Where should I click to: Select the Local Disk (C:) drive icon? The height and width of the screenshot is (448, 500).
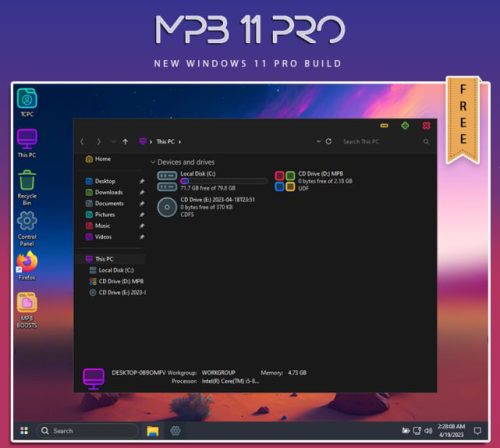pyautogui.click(x=167, y=181)
